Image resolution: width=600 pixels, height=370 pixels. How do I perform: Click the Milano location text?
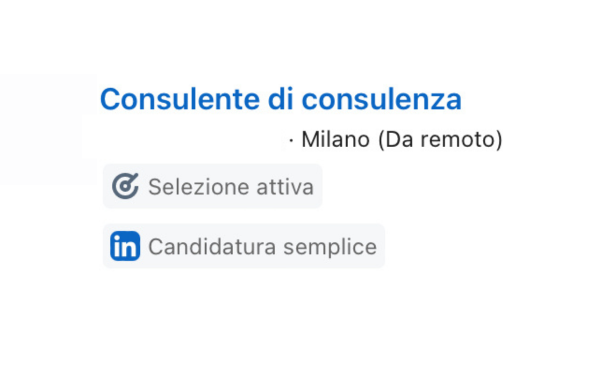pos(336,139)
